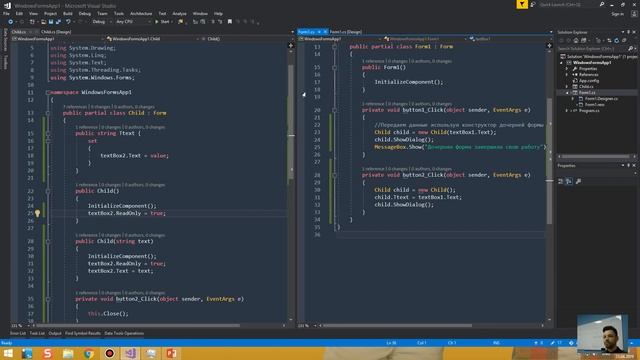Image resolution: width=640 pixels, height=360 pixels.
Task: Expand the References node in Solution Explorer
Action: 567,75
